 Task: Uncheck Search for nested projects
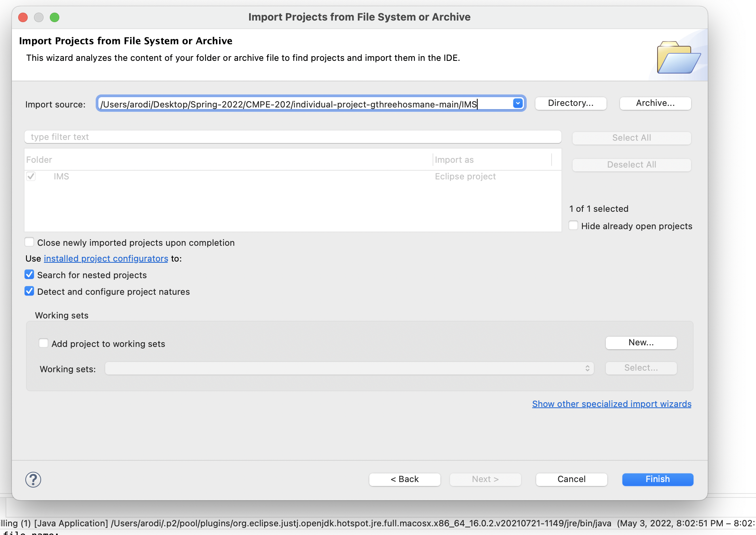29,275
